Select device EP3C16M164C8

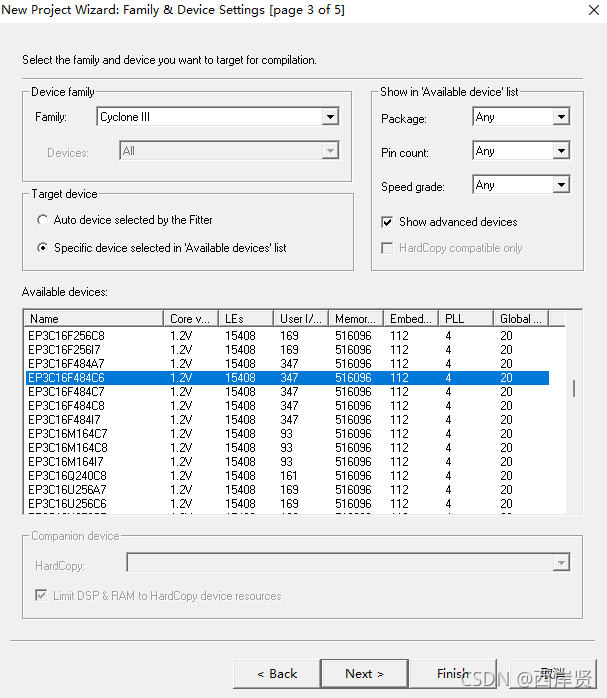[x=287, y=448]
